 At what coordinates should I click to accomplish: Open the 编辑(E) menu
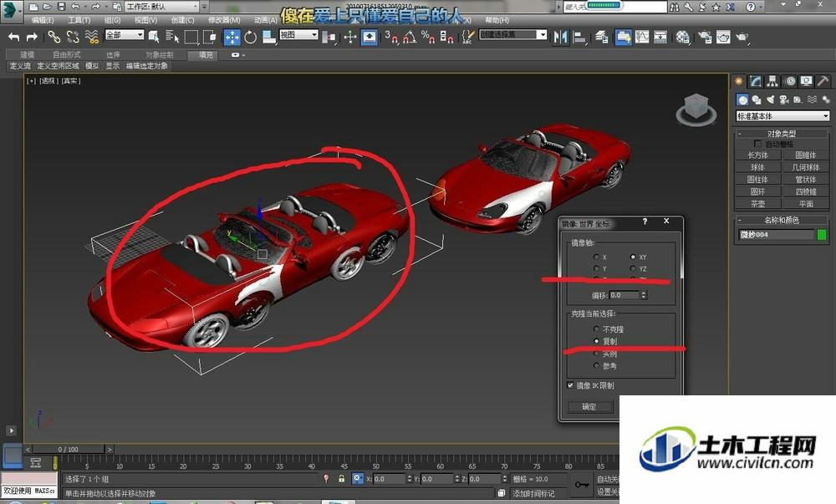(42, 20)
